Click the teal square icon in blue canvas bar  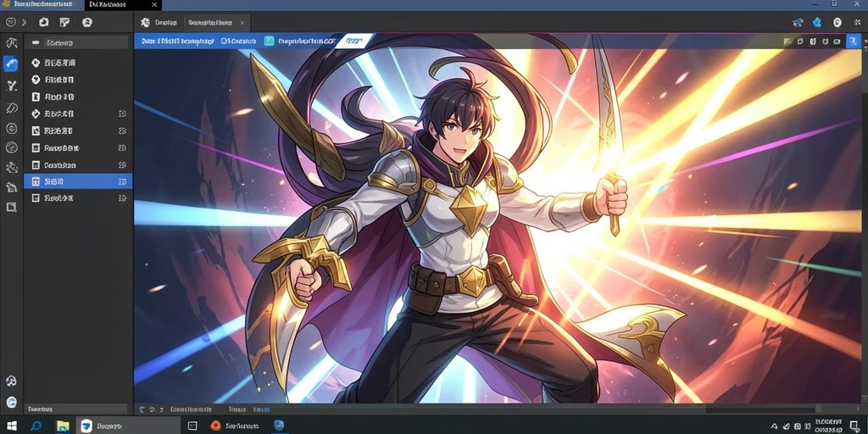269,41
